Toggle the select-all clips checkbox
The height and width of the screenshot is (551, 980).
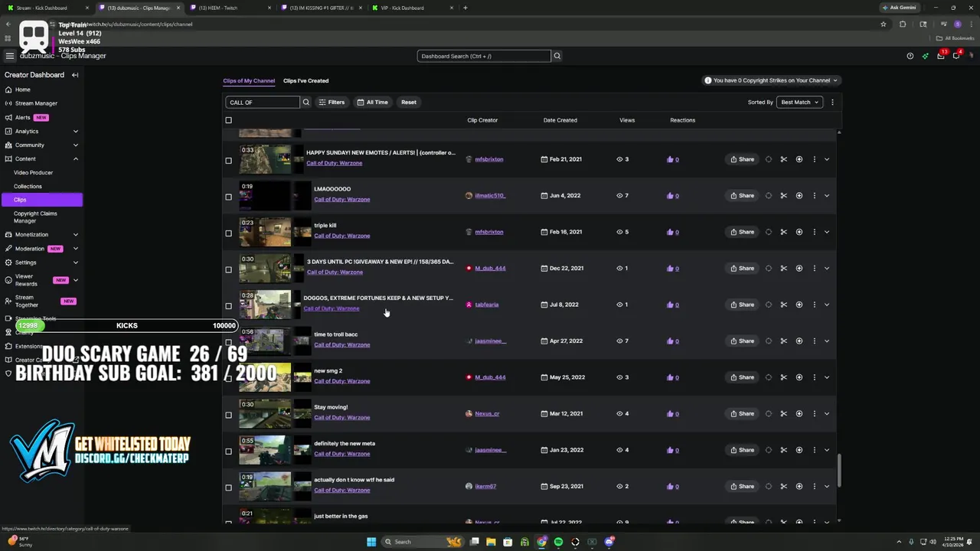pyautogui.click(x=228, y=120)
